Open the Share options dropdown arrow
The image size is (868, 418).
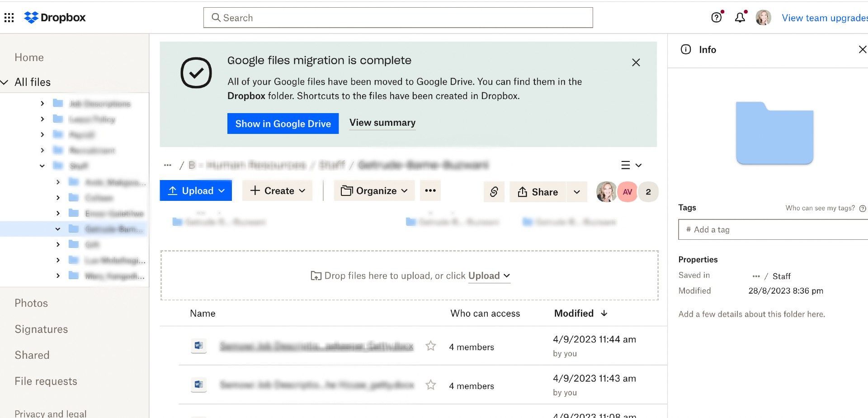[x=577, y=192]
